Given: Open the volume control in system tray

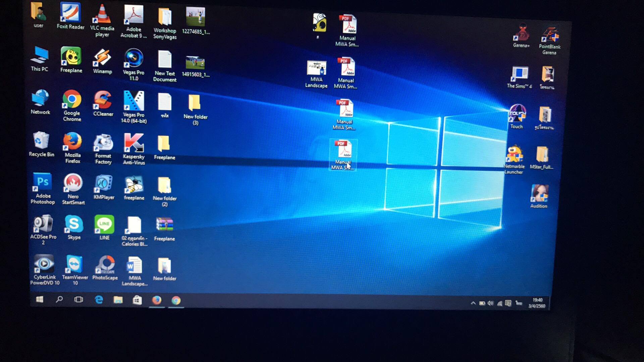Looking at the screenshot, I should point(490,303).
